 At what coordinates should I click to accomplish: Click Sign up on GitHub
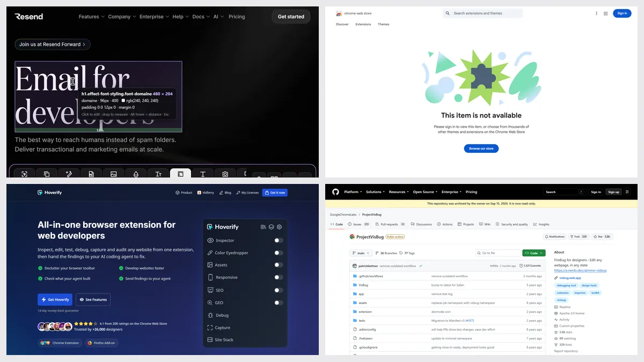(613, 192)
